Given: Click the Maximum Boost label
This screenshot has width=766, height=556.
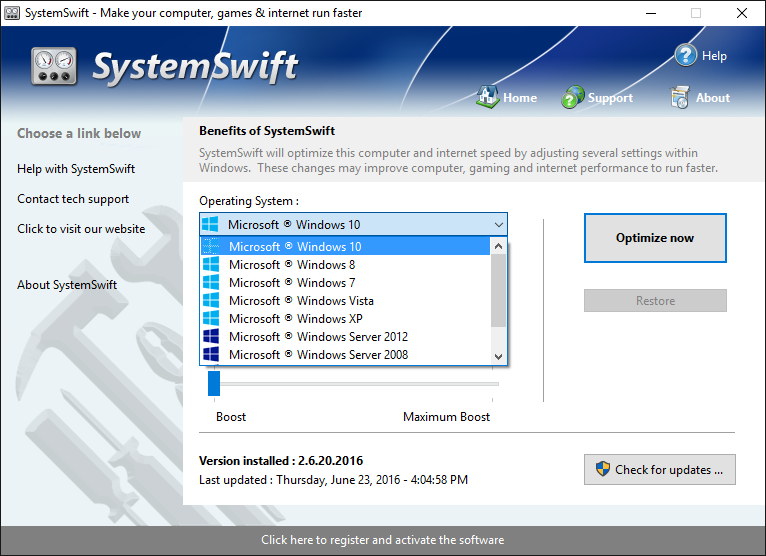Looking at the screenshot, I should pyautogui.click(x=446, y=417).
